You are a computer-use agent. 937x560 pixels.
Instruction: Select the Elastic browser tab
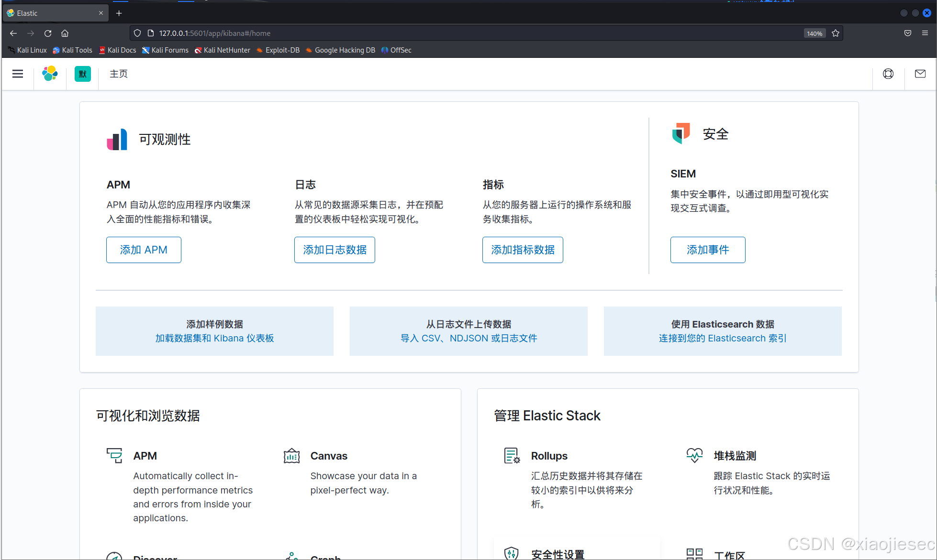56,13
